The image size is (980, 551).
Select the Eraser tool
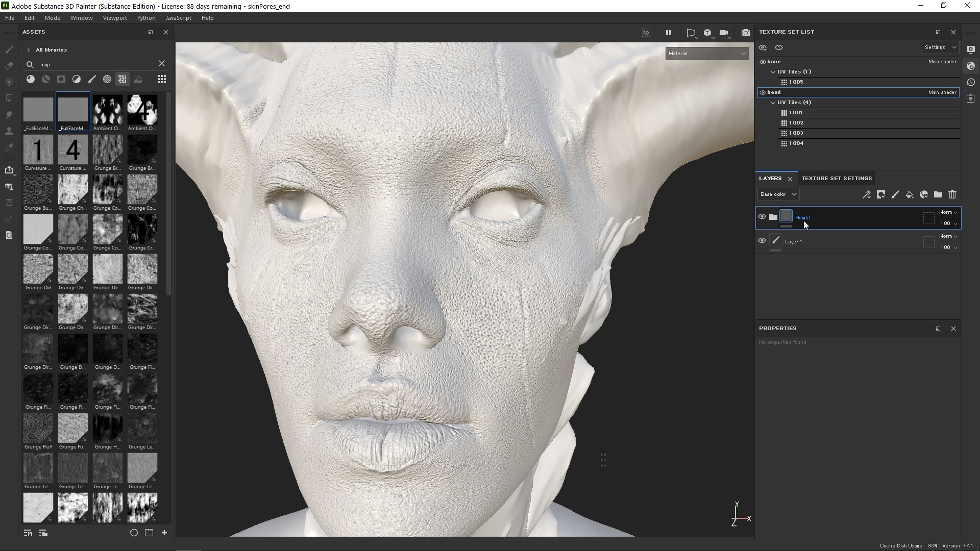point(9,66)
